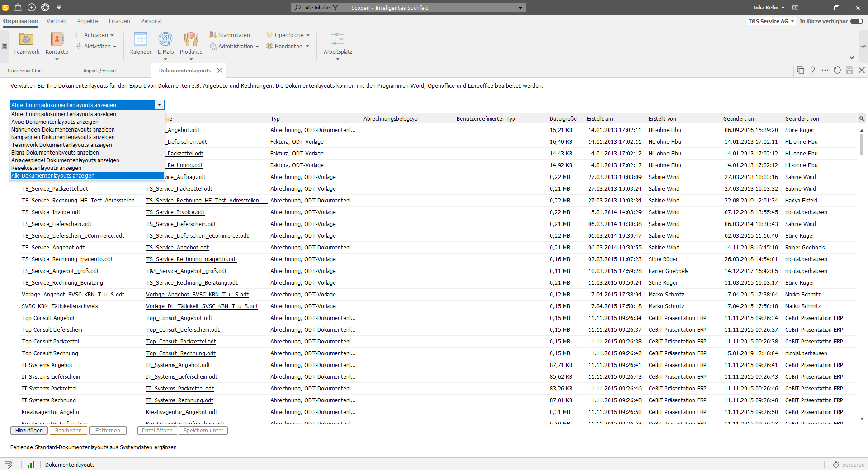Select the Organisation ribbon tab
The width and height of the screenshot is (868, 470).
(21, 21)
